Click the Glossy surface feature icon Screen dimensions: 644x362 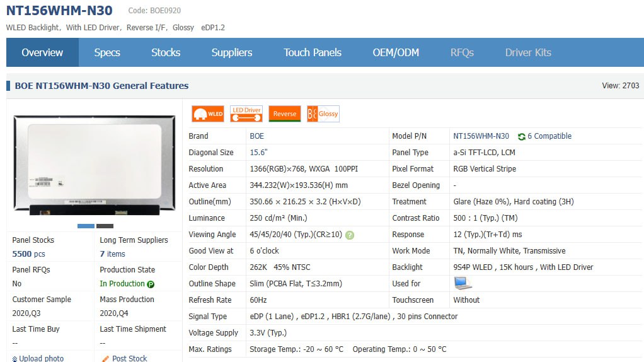323,114
